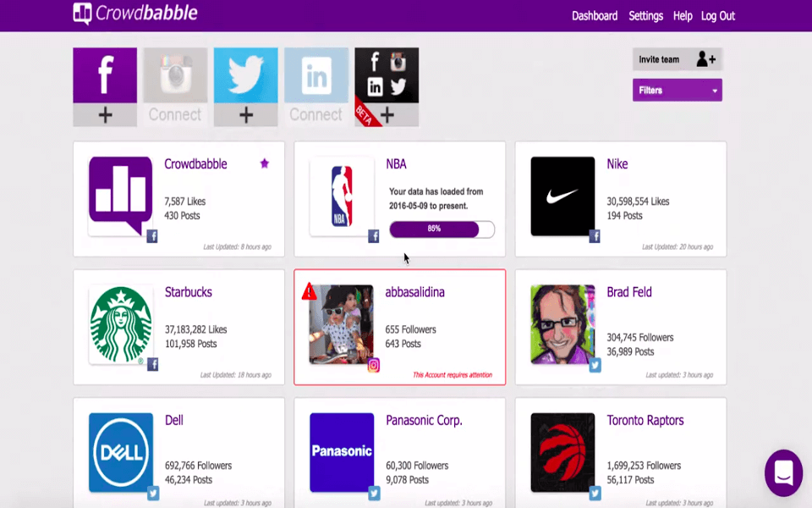Open the Nike swoosh thumbnail
This screenshot has height=508, width=812.
pos(563,196)
